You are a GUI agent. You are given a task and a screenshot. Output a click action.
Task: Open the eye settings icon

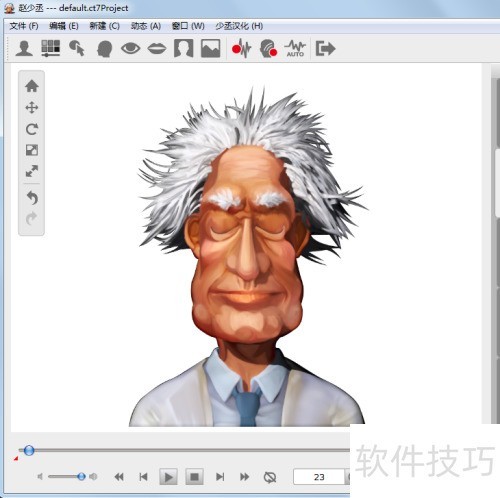(x=130, y=49)
